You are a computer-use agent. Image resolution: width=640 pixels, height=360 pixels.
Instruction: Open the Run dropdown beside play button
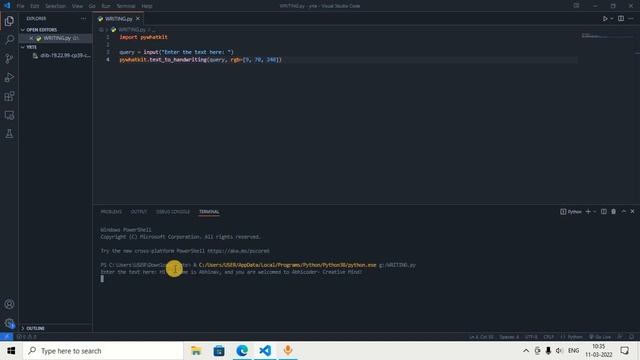click(x=612, y=19)
